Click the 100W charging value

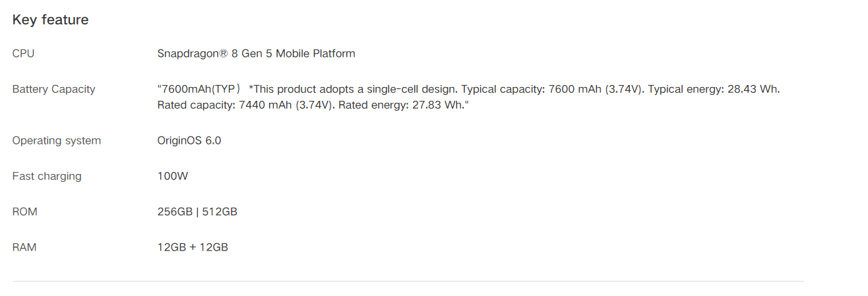point(173,176)
